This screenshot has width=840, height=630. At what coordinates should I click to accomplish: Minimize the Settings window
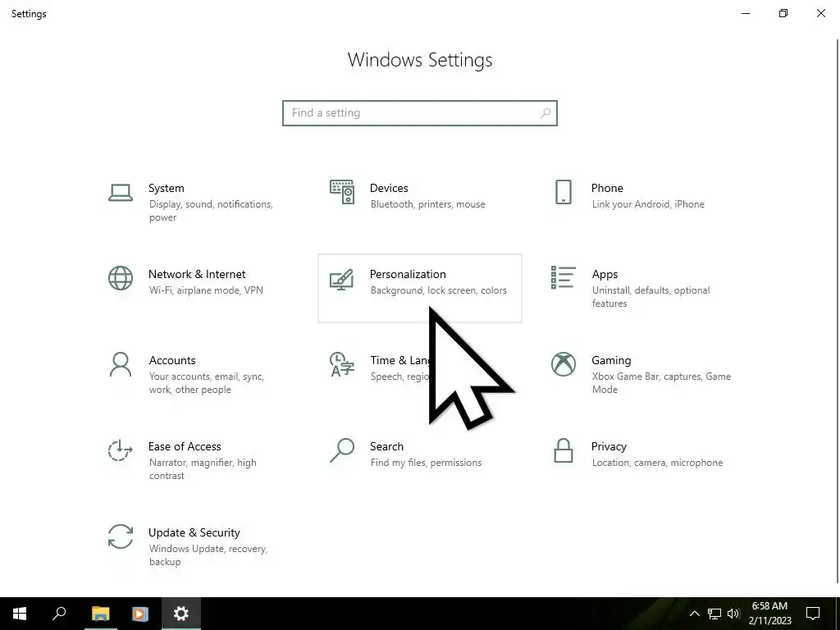click(746, 13)
